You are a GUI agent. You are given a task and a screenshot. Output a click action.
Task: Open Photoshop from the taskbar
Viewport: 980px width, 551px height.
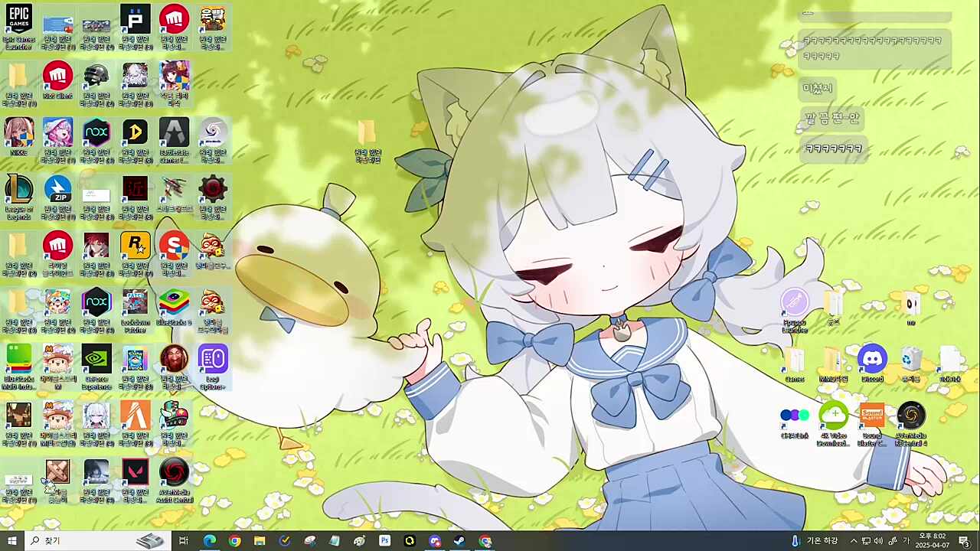(384, 541)
